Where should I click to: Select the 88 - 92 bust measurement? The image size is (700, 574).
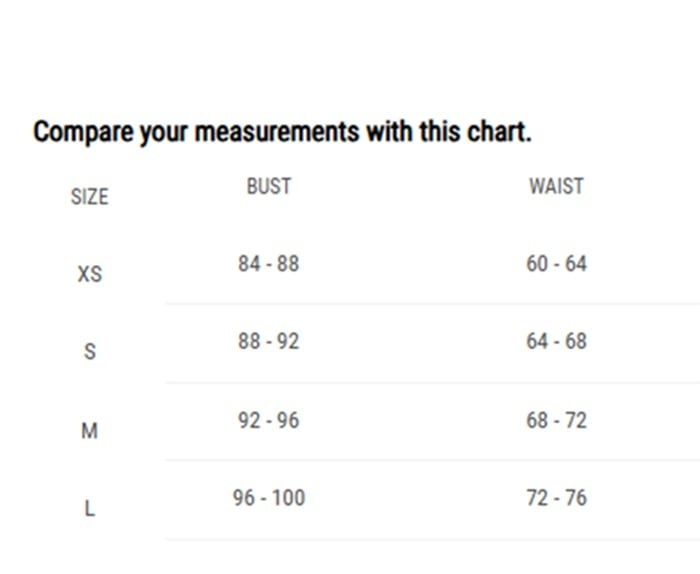tap(268, 341)
